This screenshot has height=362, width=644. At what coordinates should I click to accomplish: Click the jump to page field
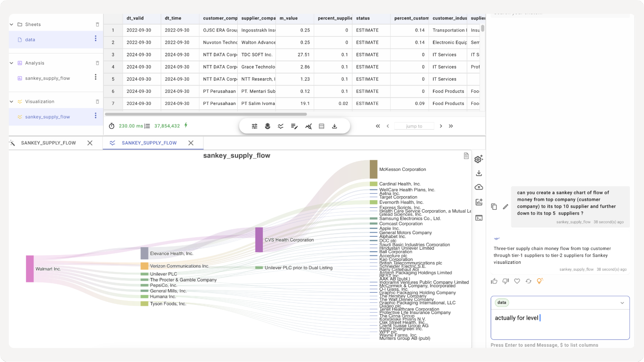pyautogui.click(x=414, y=126)
